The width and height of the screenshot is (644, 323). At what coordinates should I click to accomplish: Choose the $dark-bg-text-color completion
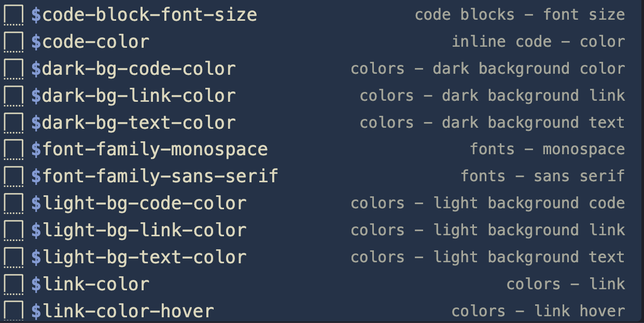[133, 123]
